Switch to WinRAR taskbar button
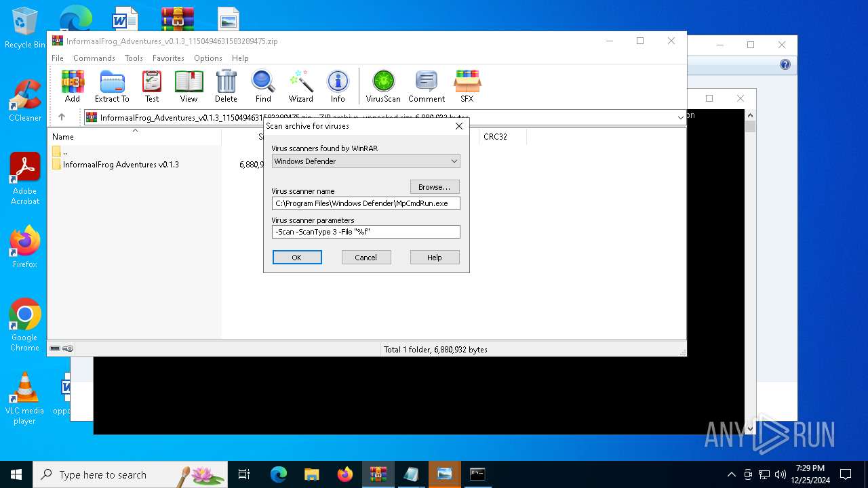 coord(378,474)
